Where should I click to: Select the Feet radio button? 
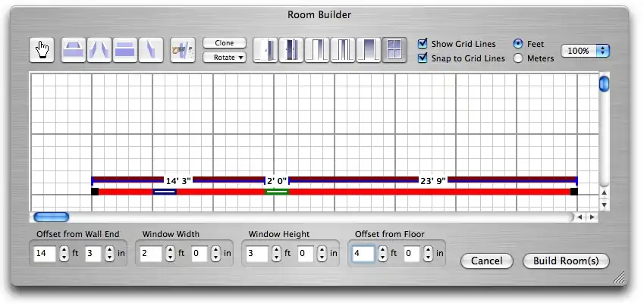coord(519,44)
